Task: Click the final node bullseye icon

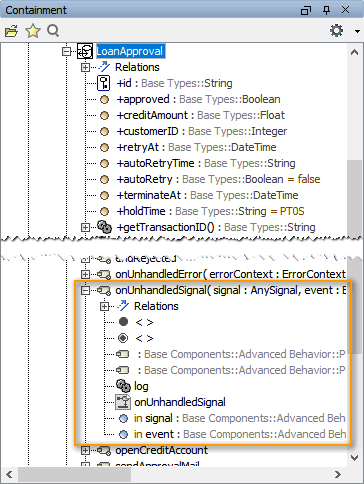Action: [123, 338]
